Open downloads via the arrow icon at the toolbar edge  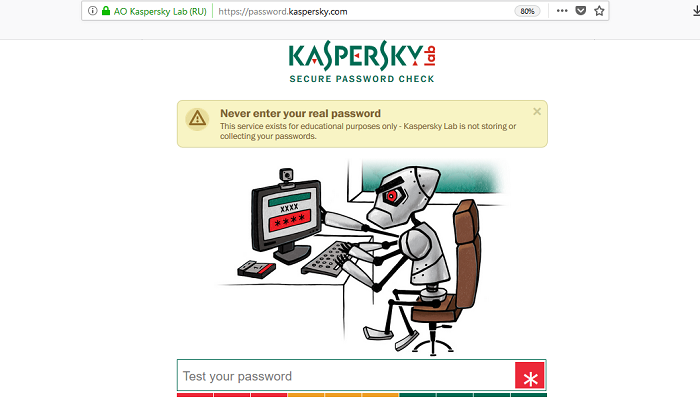pyautogui.click(x=696, y=11)
